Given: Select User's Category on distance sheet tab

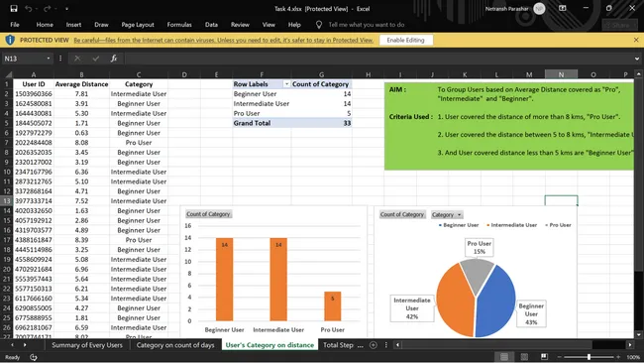Looking at the screenshot, I should pyautogui.click(x=269, y=345).
